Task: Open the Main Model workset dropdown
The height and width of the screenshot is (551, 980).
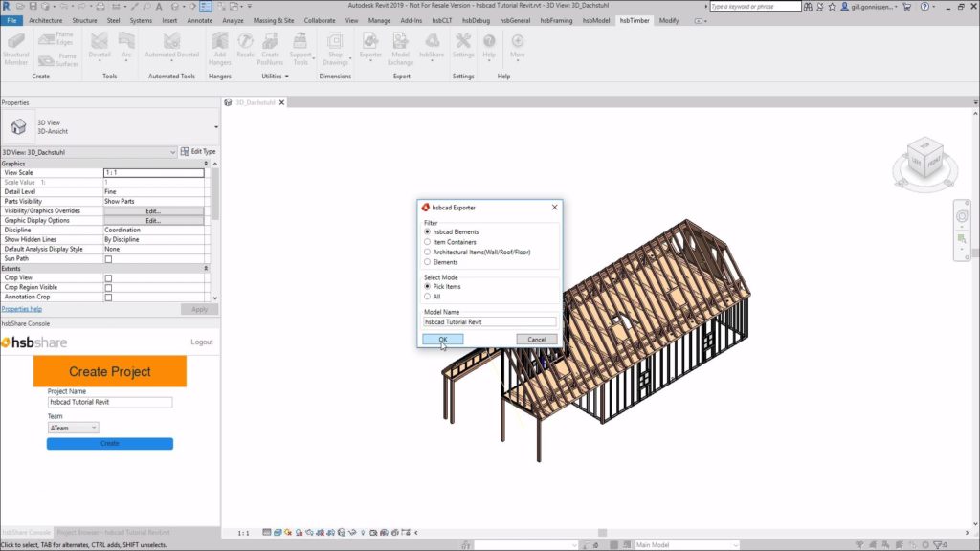Action: [686, 544]
